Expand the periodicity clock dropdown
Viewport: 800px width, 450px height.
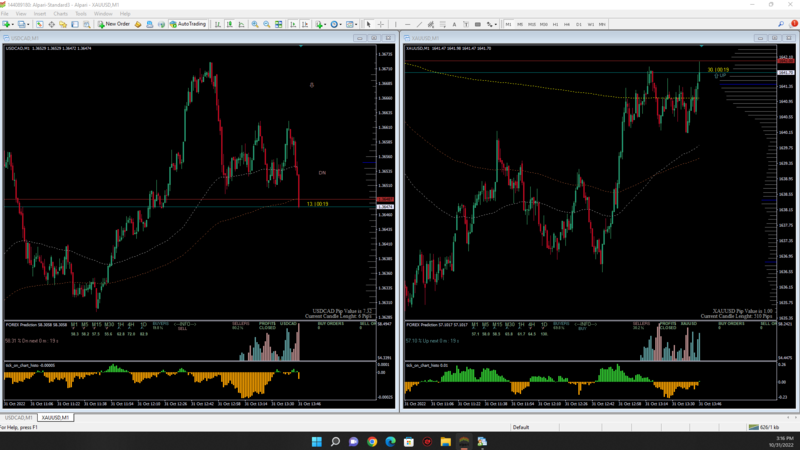pyautogui.click(x=341, y=24)
